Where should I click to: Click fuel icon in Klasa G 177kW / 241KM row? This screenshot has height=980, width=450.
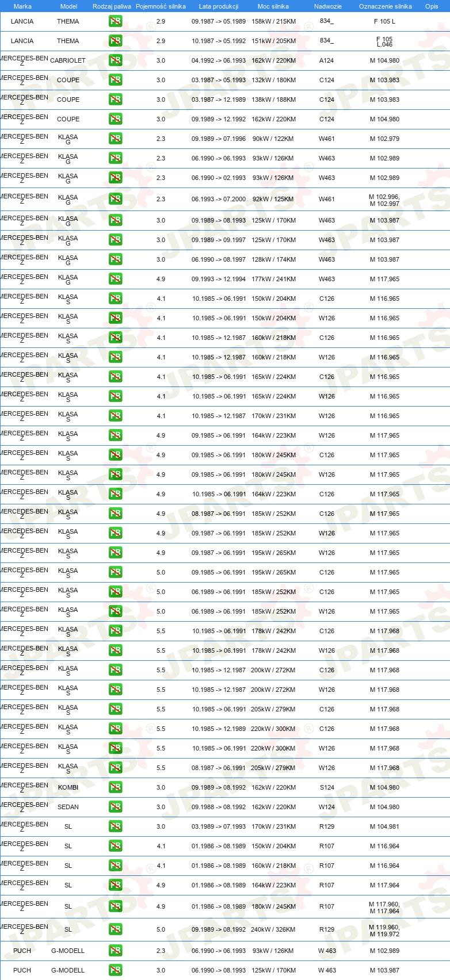click(115, 279)
